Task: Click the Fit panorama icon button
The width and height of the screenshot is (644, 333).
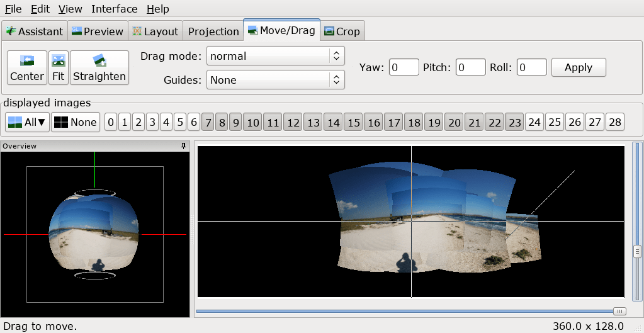Action: pos(59,68)
